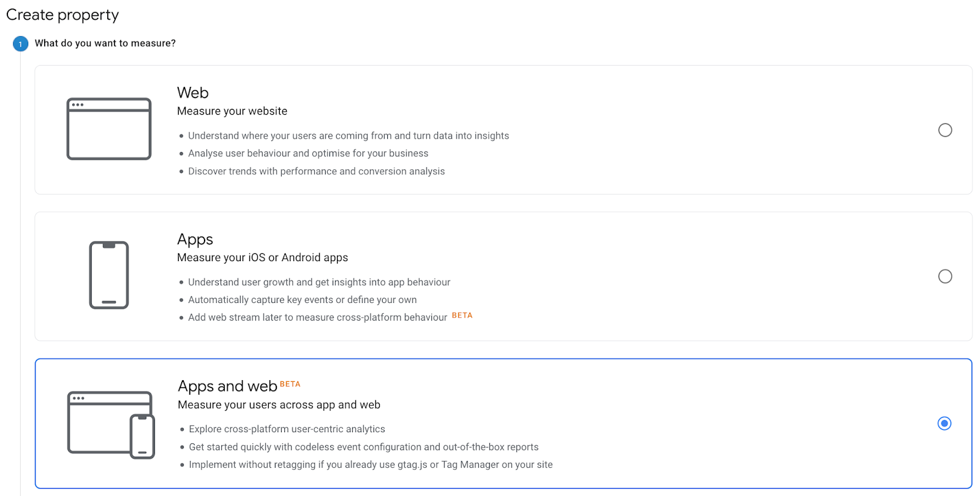
Task: Click BETA badge after cross-platform behaviour
Action: tap(462, 315)
